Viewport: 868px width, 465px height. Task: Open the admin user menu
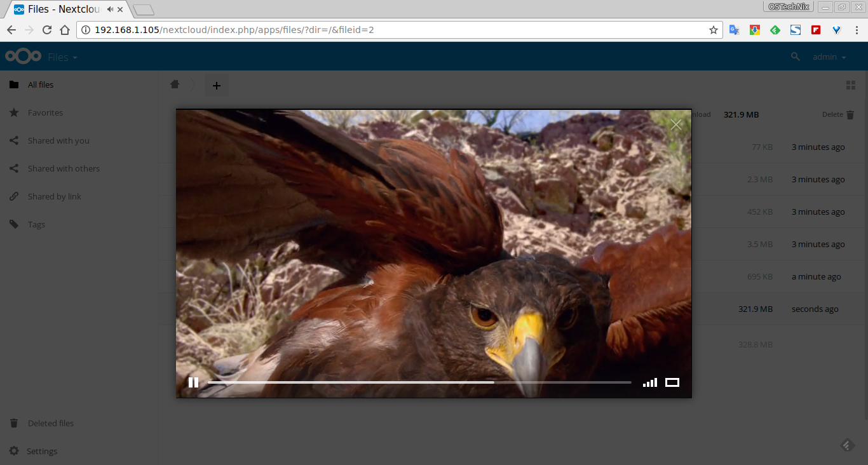(x=829, y=57)
